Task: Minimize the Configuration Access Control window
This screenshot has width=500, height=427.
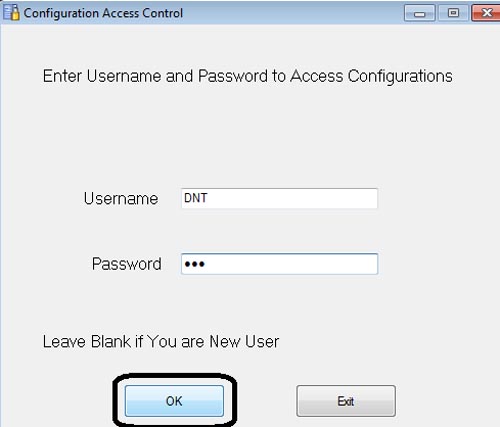Action: (x=419, y=13)
